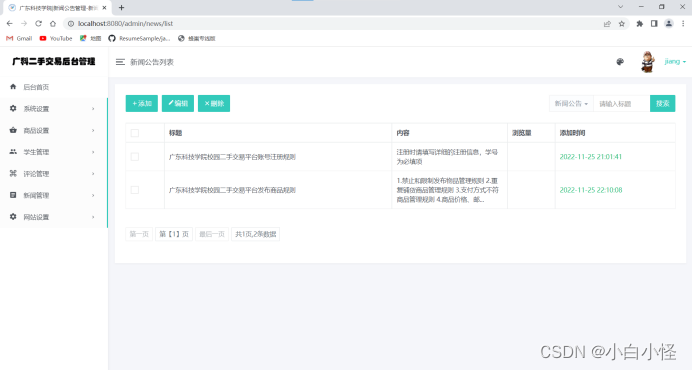This screenshot has width=692, height=370.
Task: Open the YouTube bookmark
Action: click(x=56, y=38)
